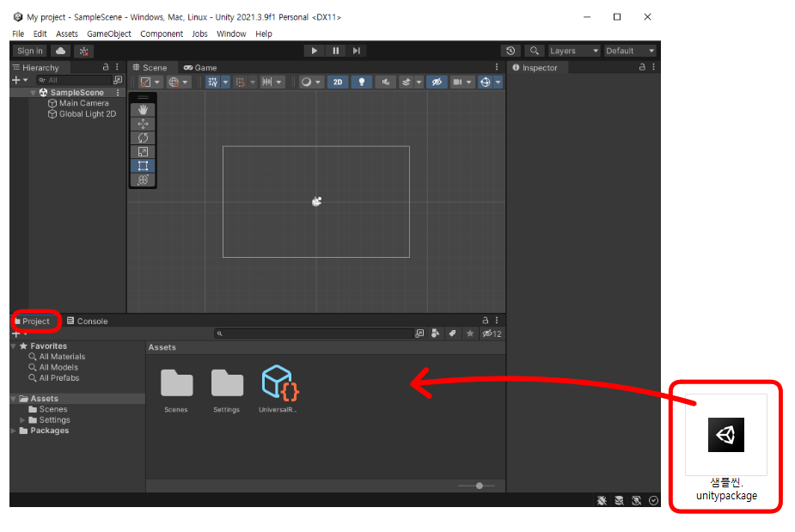Open Unity cloud services
The width and height of the screenshot is (795, 532).
60,51
